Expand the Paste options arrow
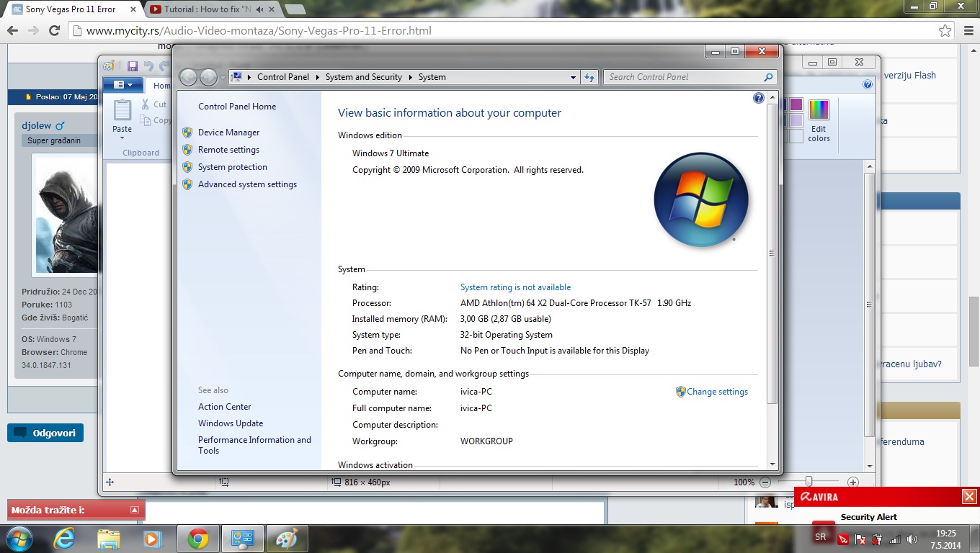 (x=122, y=138)
